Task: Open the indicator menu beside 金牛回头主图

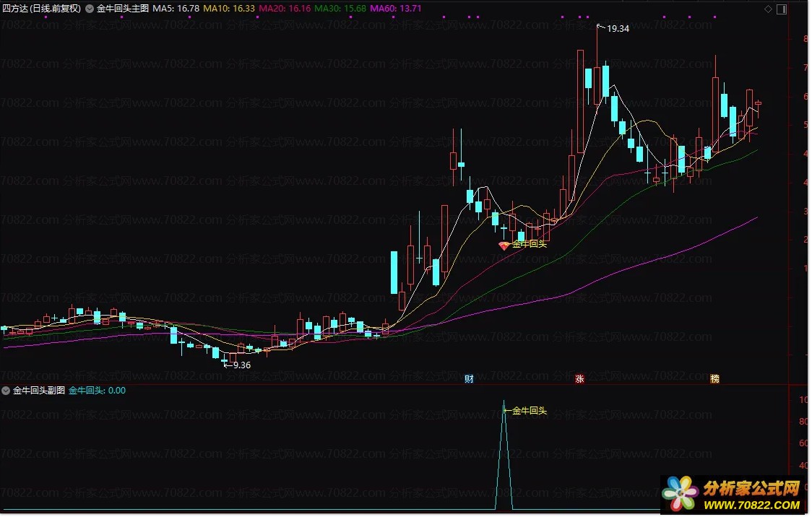Action: tap(90, 9)
